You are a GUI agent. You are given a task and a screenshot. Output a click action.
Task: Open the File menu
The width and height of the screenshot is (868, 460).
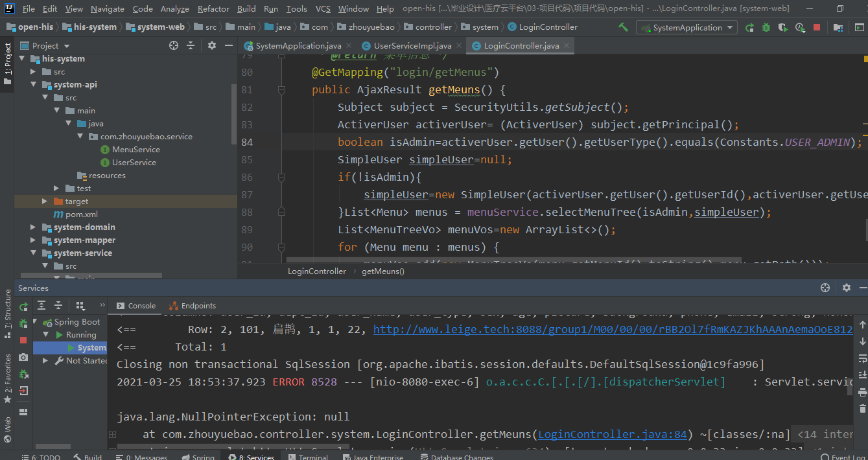pos(29,8)
